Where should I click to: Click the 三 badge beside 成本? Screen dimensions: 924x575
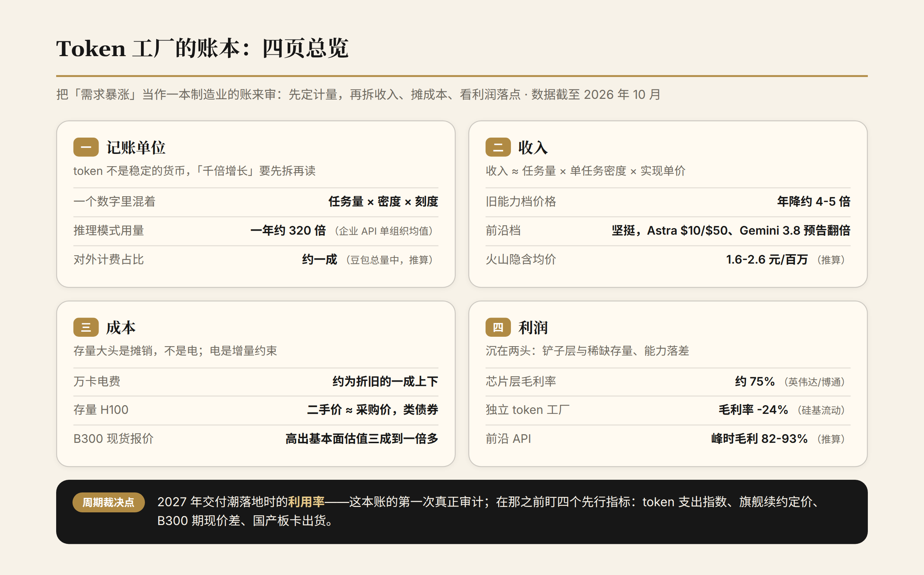point(86,327)
